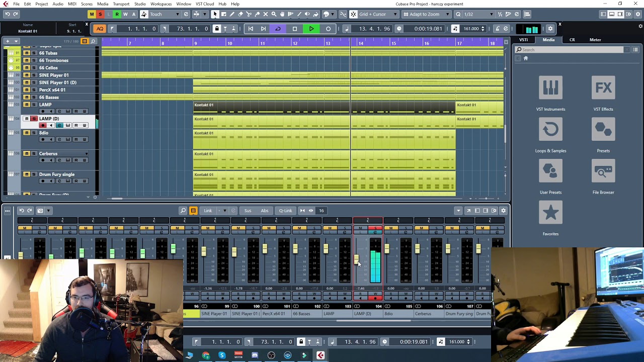Image resolution: width=644 pixels, height=362 pixels.
Task: Select the Draw pencil tool
Action: tap(232, 14)
